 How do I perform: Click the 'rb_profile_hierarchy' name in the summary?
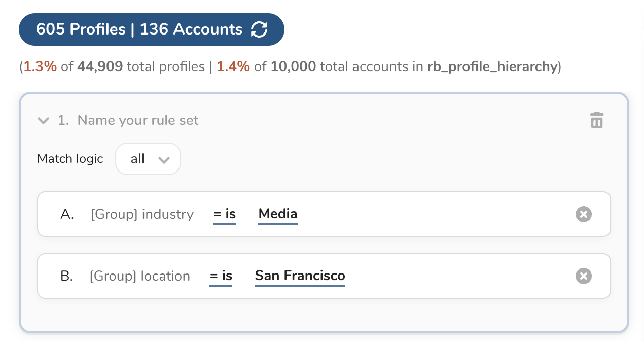coord(492,66)
